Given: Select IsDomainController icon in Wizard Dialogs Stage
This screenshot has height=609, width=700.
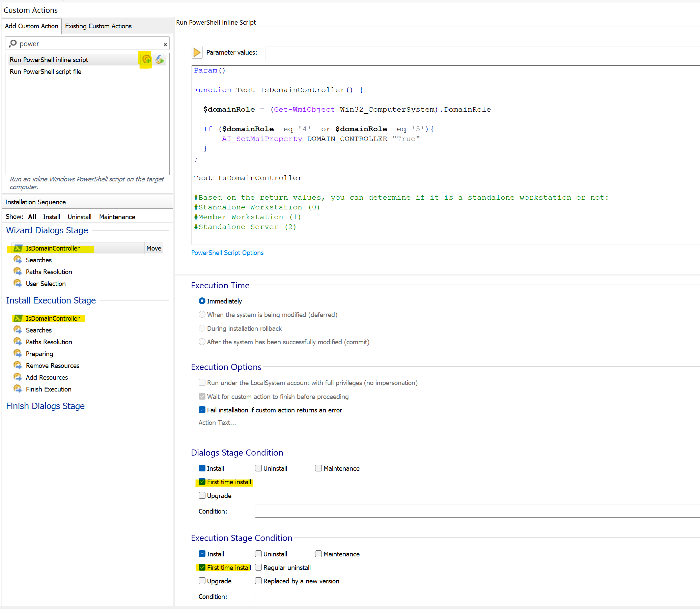Looking at the screenshot, I should point(18,249).
